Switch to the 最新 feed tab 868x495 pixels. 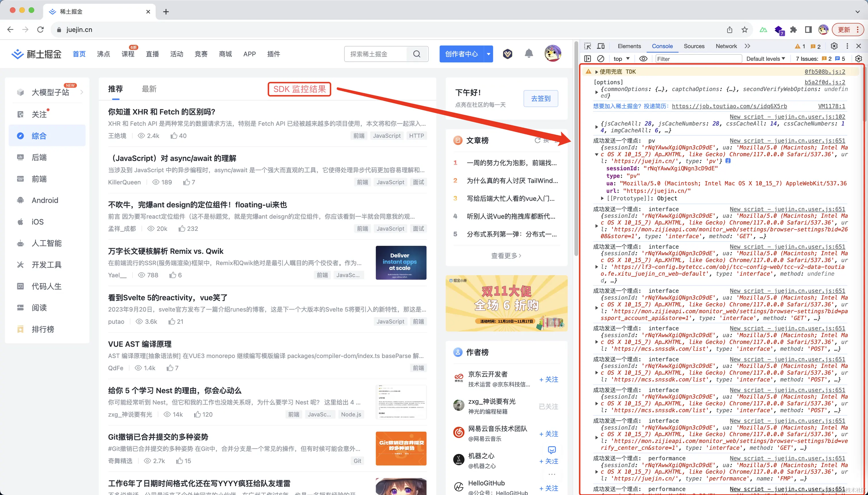(x=149, y=89)
